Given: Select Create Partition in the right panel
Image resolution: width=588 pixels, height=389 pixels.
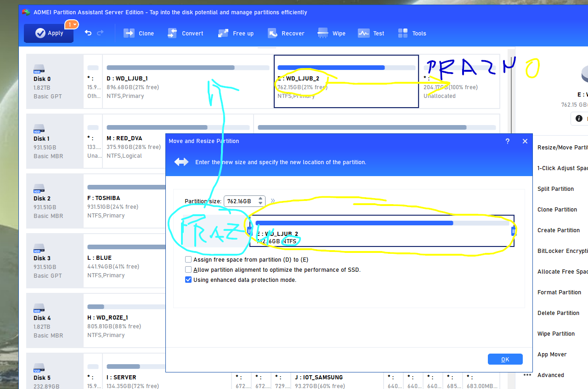Looking at the screenshot, I should [x=559, y=230].
